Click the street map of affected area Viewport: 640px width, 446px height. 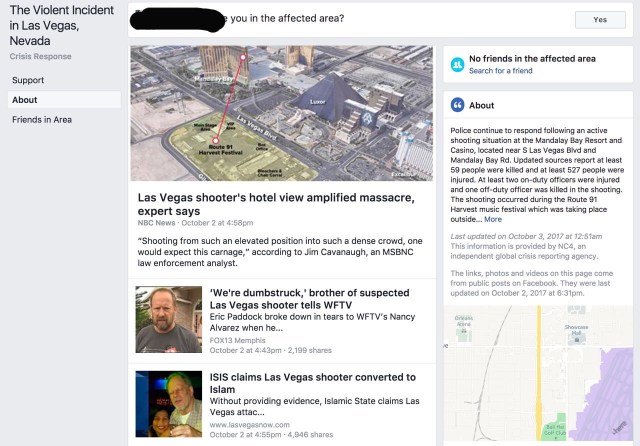pos(538,373)
